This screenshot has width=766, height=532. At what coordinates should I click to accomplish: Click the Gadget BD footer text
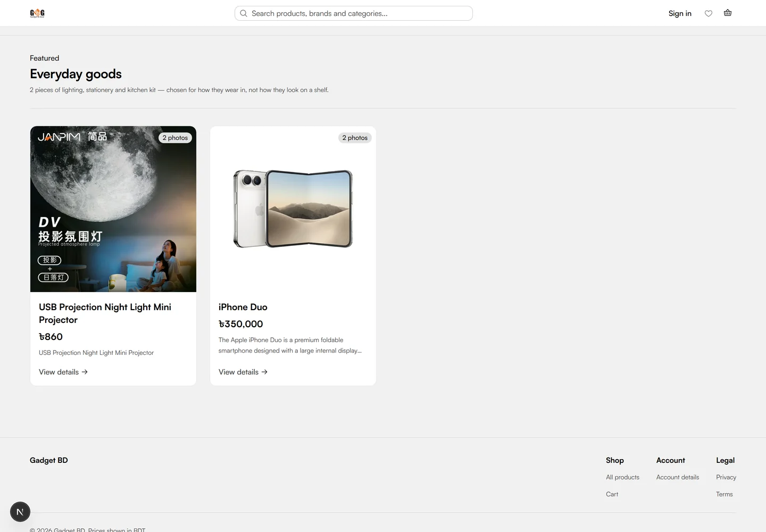pyautogui.click(x=49, y=460)
